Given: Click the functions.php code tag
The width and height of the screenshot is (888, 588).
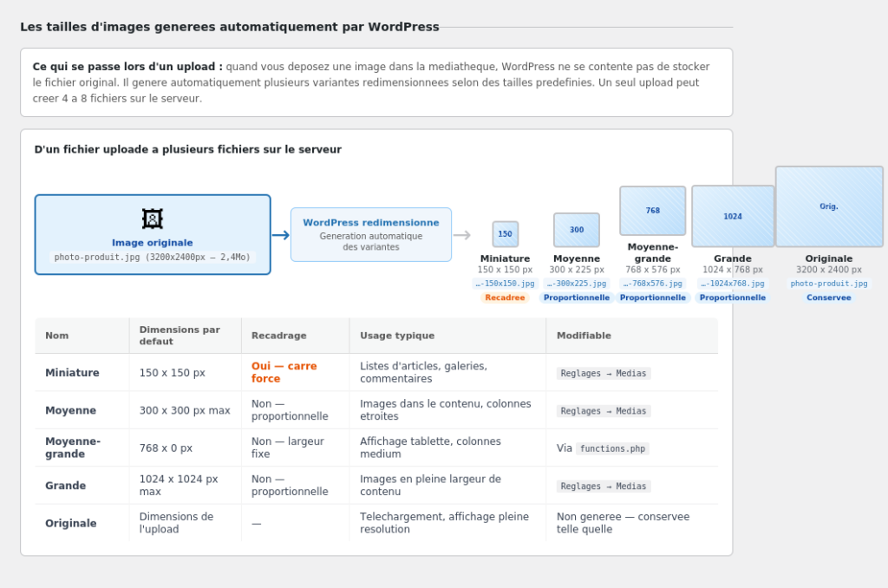Looking at the screenshot, I should [x=612, y=448].
